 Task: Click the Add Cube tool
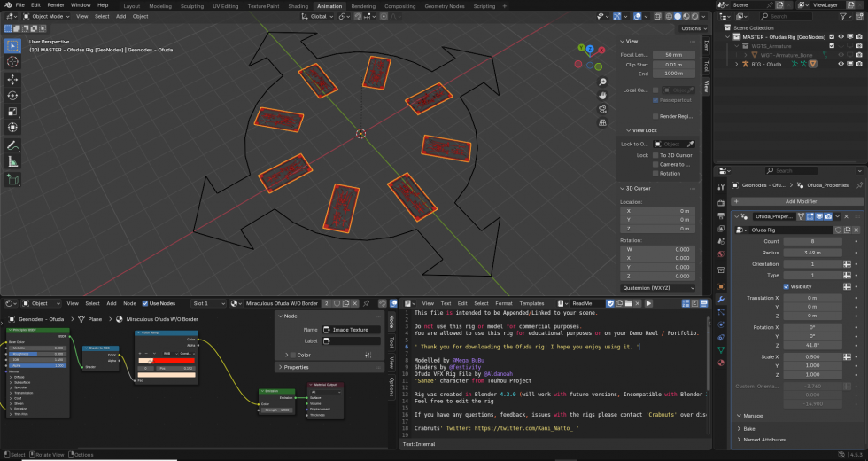(13, 179)
